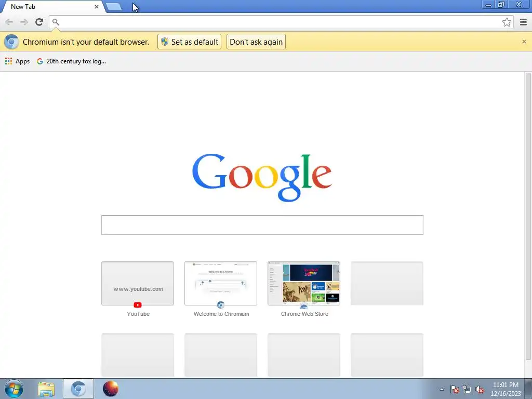Open the YouTube most-visited thumbnail
The width and height of the screenshot is (532, 399).
tap(137, 283)
